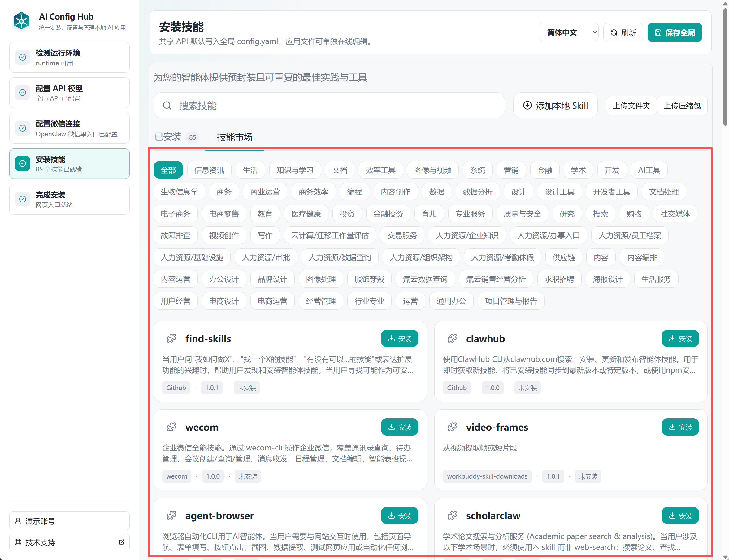Click the user icon beside 演示账号
The width and height of the screenshot is (729, 560).
click(x=18, y=521)
